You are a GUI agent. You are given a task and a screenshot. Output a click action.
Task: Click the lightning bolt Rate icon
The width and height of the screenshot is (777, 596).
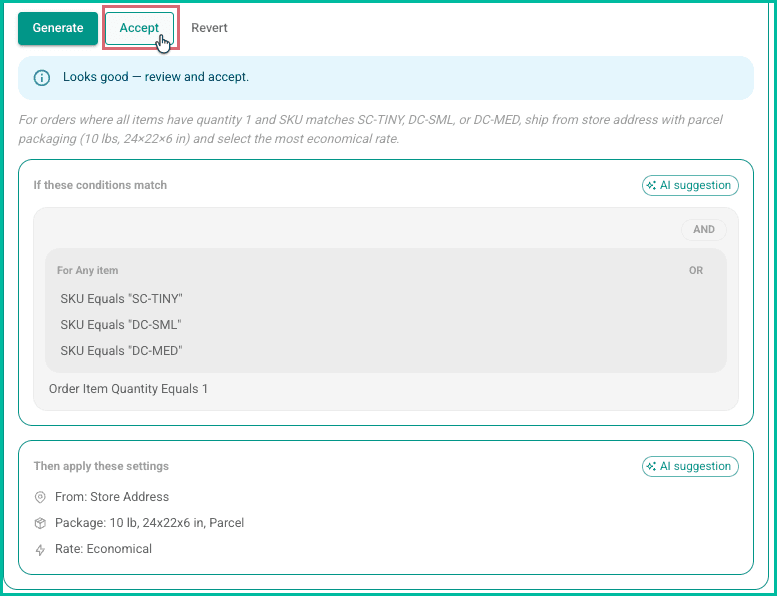coord(40,549)
